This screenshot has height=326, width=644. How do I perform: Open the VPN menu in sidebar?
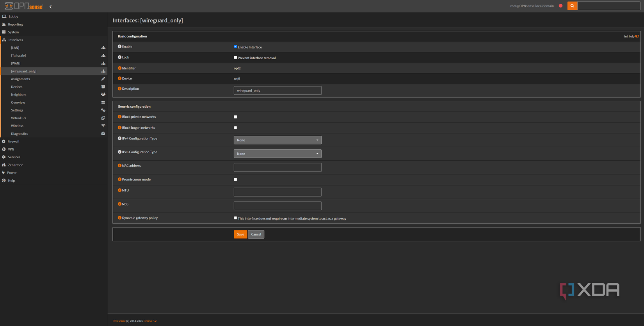(x=11, y=149)
